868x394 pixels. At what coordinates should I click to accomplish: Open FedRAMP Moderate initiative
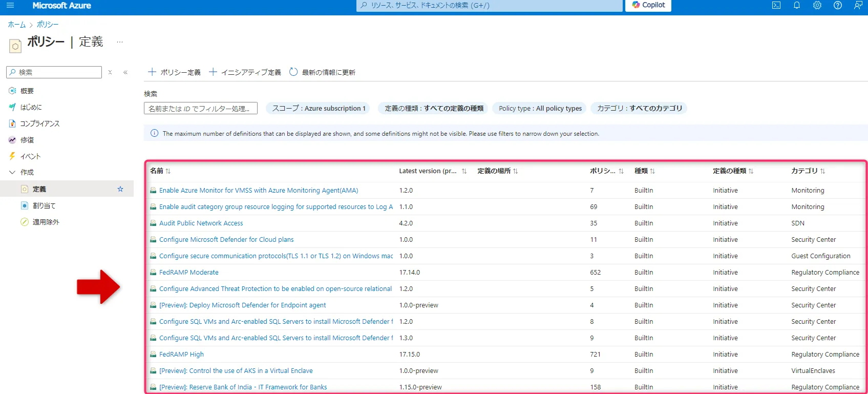point(188,272)
